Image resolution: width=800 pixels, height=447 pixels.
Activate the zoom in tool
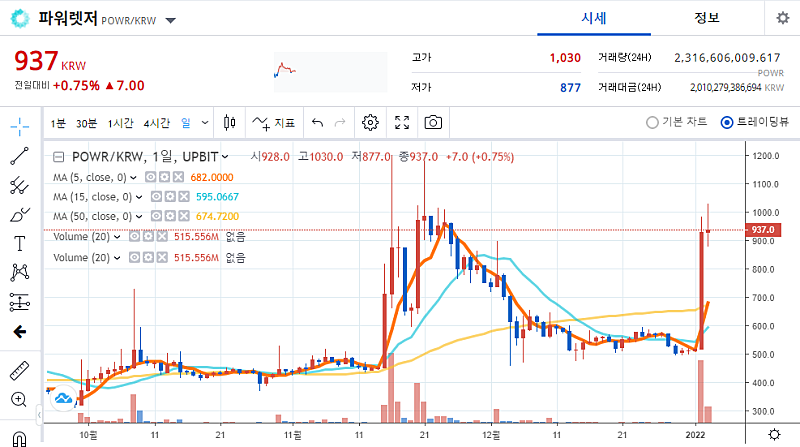coord(19,400)
